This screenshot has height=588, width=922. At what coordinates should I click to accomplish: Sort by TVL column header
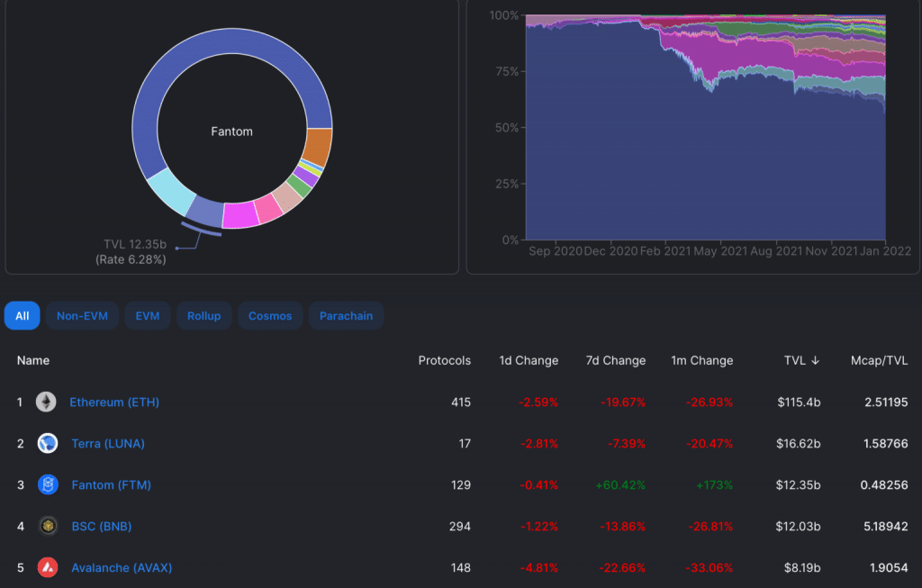click(x=794, y=360)
